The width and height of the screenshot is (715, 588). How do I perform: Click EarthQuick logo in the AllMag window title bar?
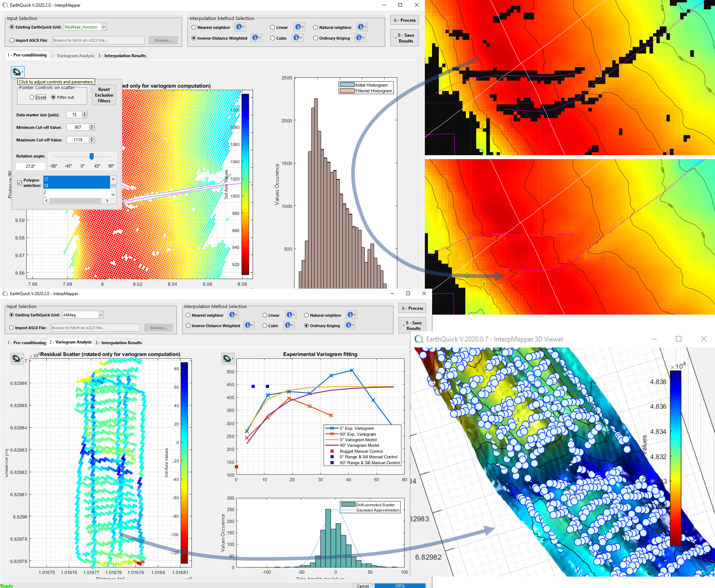point(5,294)
